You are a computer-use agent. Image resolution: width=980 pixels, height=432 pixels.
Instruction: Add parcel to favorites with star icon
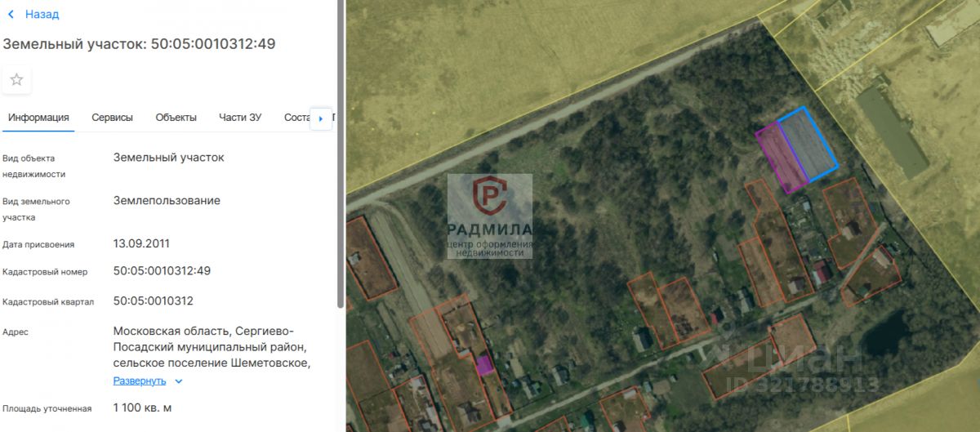pos(16,79)
